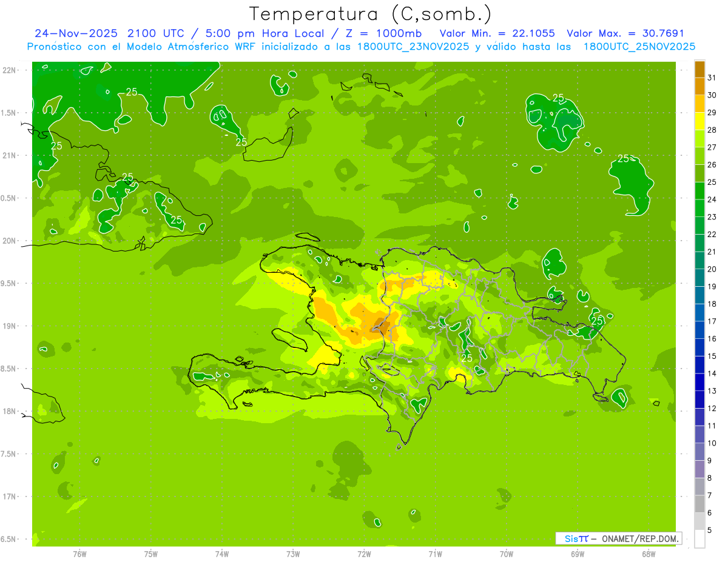The height and width of the screenshot is (562, 728).
Task: Click the legend band between 30 and 31
Action: pyautogui.click(x=700, y=87)
